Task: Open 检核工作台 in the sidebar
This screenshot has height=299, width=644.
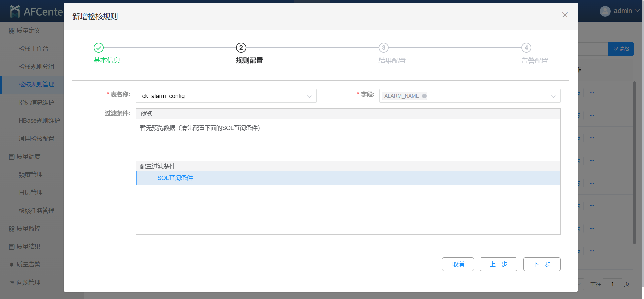Action: point(34,49)
